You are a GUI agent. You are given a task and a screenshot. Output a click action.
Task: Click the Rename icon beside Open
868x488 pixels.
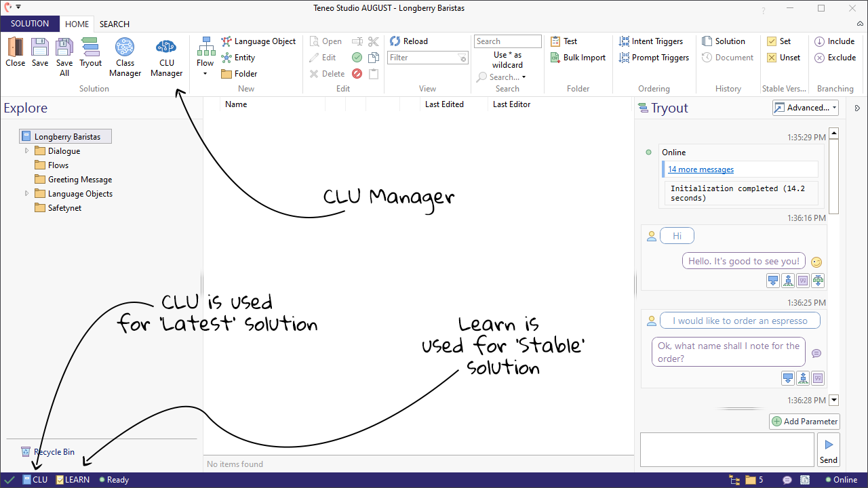click(357, 41)
